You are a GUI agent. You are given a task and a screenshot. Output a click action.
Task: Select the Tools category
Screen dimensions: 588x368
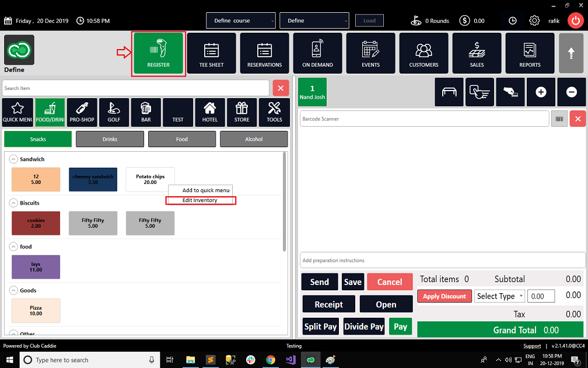point(274,112)
